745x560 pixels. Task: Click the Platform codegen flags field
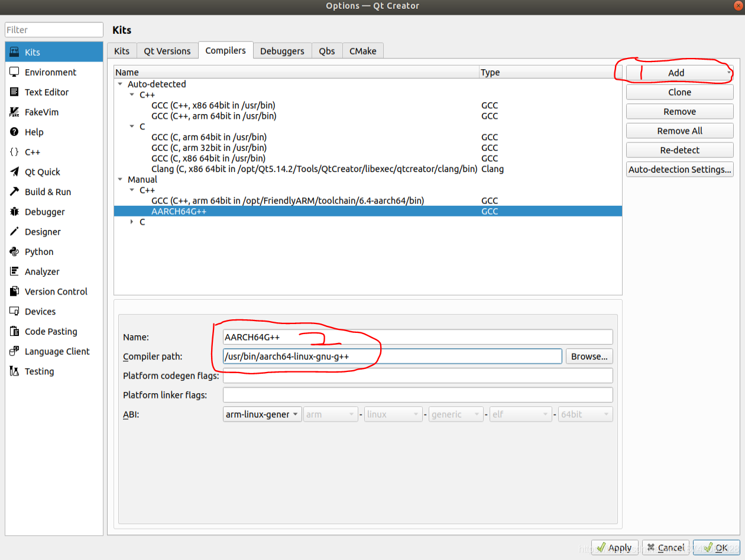pyautogui.click(x=418, y=376)
